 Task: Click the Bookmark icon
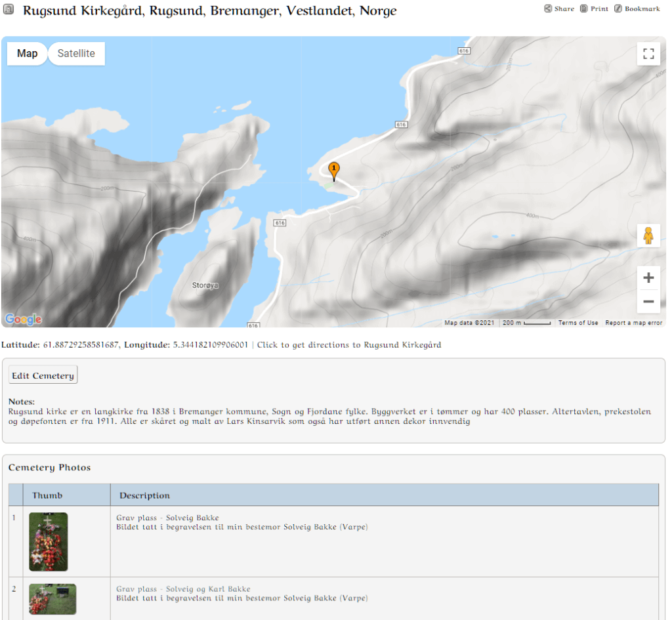[x=618, y=9]
